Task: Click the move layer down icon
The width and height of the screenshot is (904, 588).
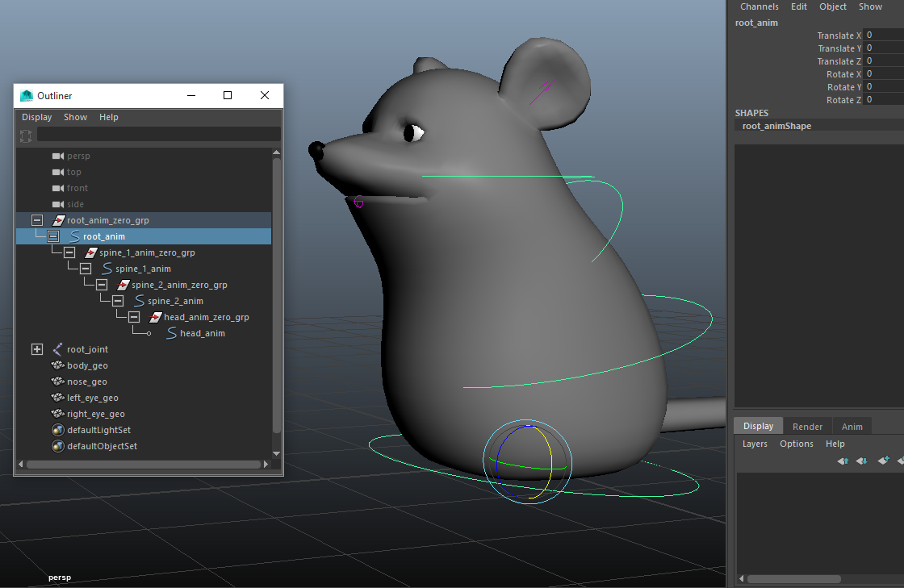Action: (x=861, y=461)
